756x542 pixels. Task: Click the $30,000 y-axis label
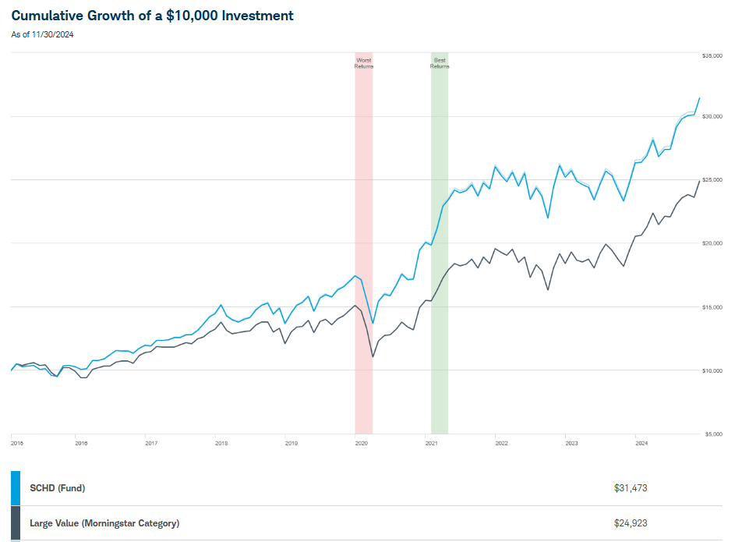(x=713, y=116)
